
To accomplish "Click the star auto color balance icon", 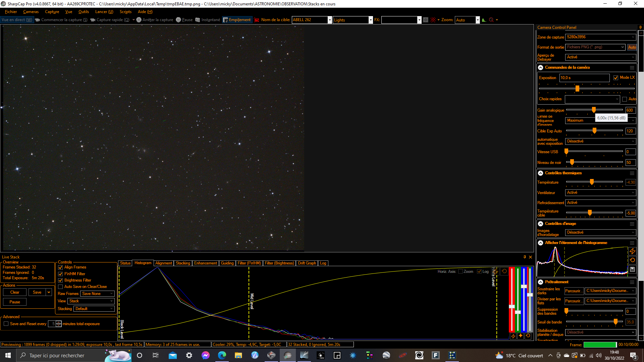I will tap(520, 336).
